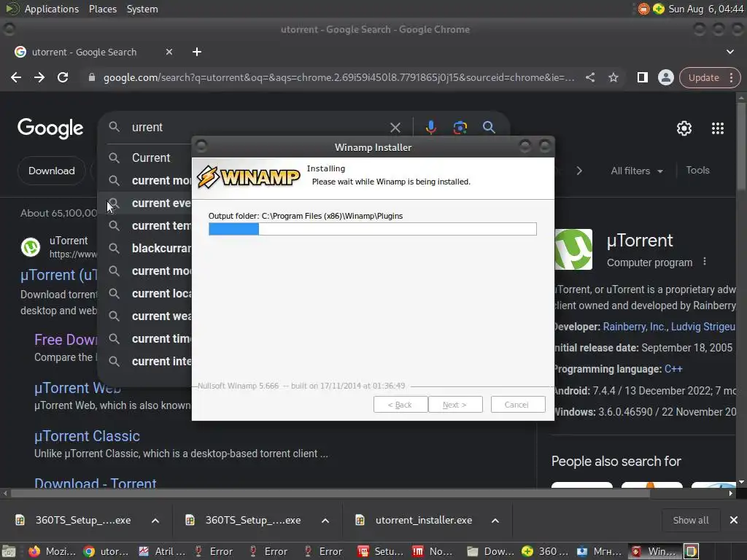Open the Google apps grid
Viewport: 747px width, 560px height.
pos(718,128)
